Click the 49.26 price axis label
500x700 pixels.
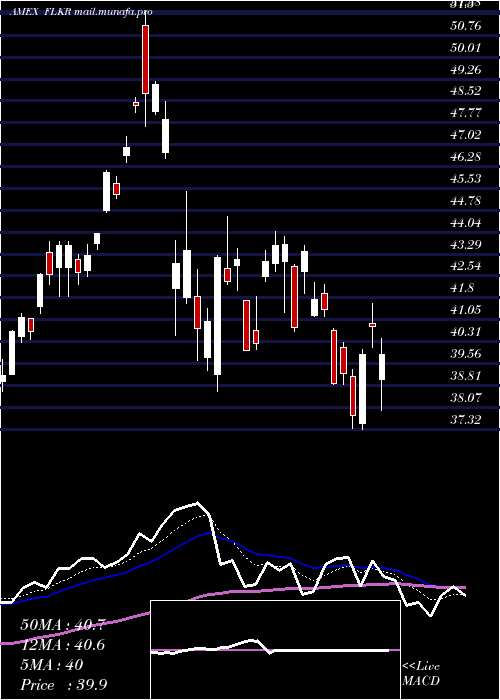coord(466,69)
